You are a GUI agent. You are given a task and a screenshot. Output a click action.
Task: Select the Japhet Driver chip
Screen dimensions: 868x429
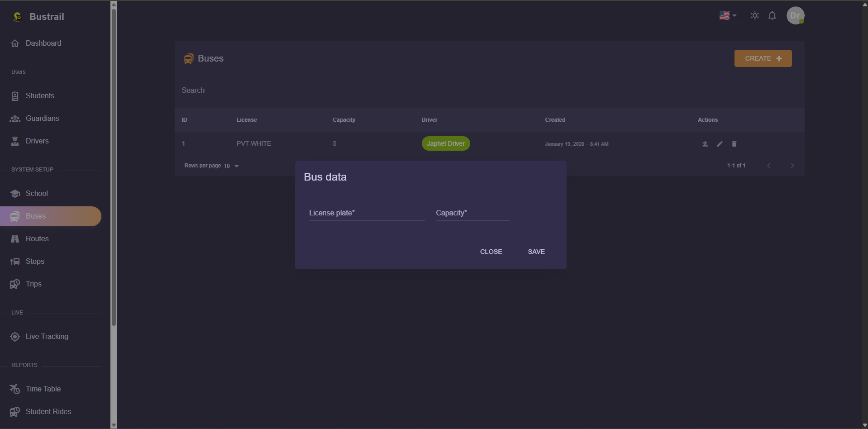(x=446, y=143)
